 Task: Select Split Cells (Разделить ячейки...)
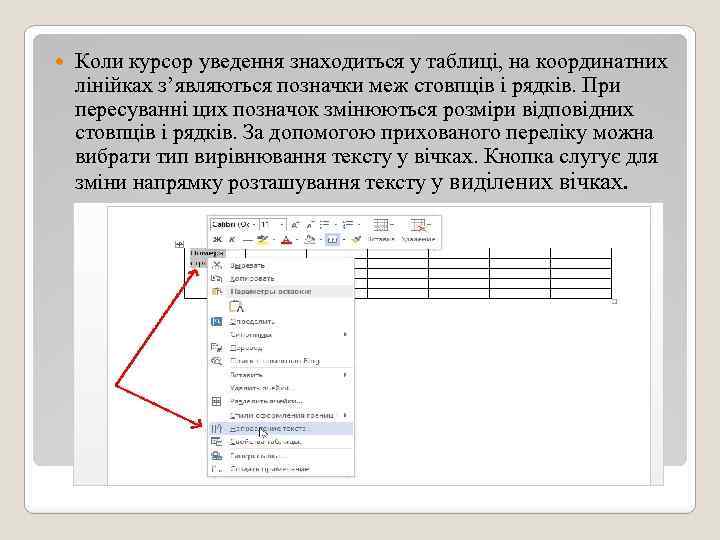[x=281, y=401]
